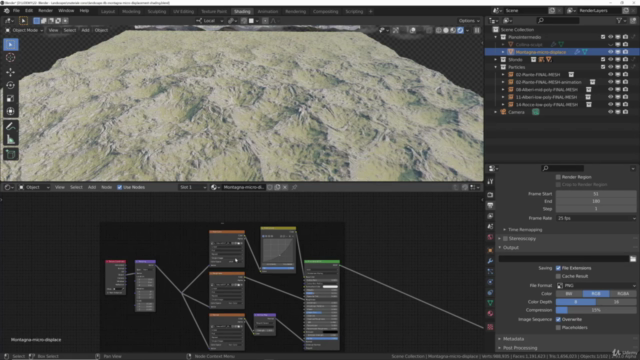Viewport: 640px width, 360px height.
Task: Expand the Metadata panel
Action: tap(513, 339)
